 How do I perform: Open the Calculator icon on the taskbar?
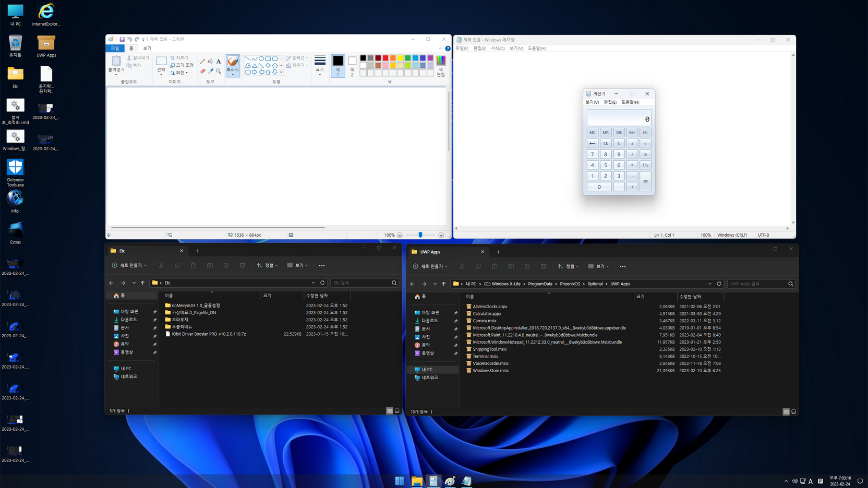[433, 481]
